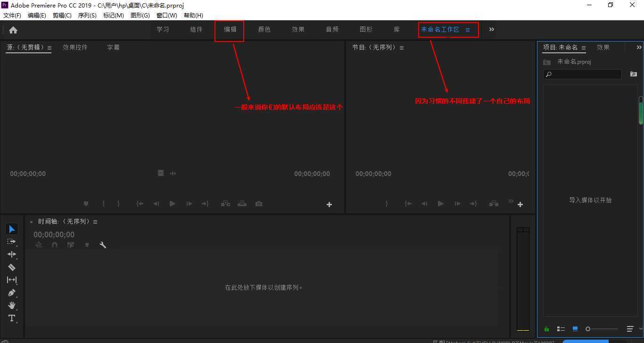This screenshot has width=644, height=343.
Task: Open 未命名工作区 workspace menu
Action: coord(468,30)
